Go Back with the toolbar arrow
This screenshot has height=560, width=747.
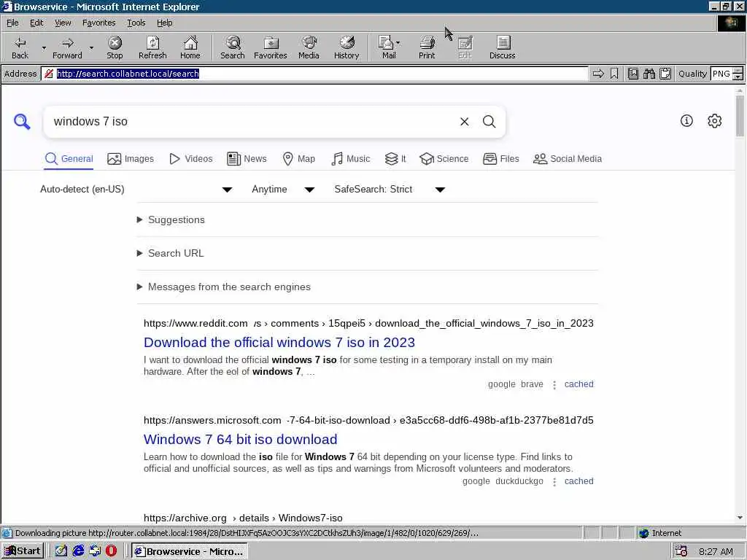[20, 47]
